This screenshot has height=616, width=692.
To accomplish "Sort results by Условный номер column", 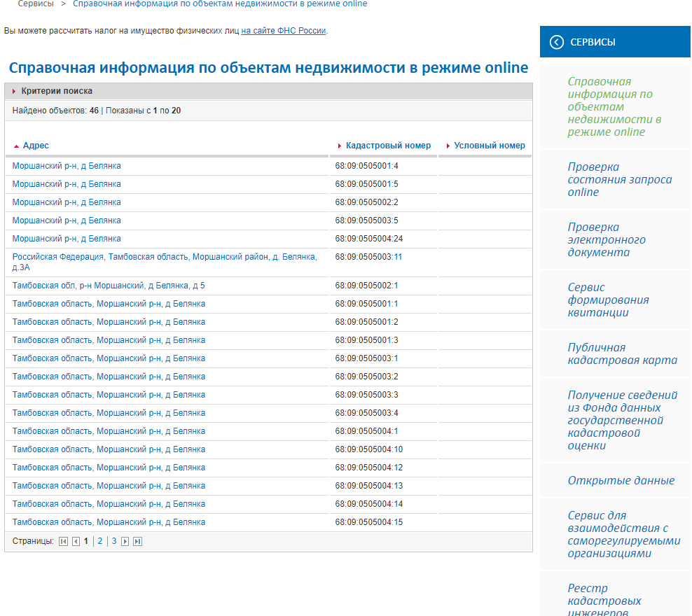I will tap(489, 146).
